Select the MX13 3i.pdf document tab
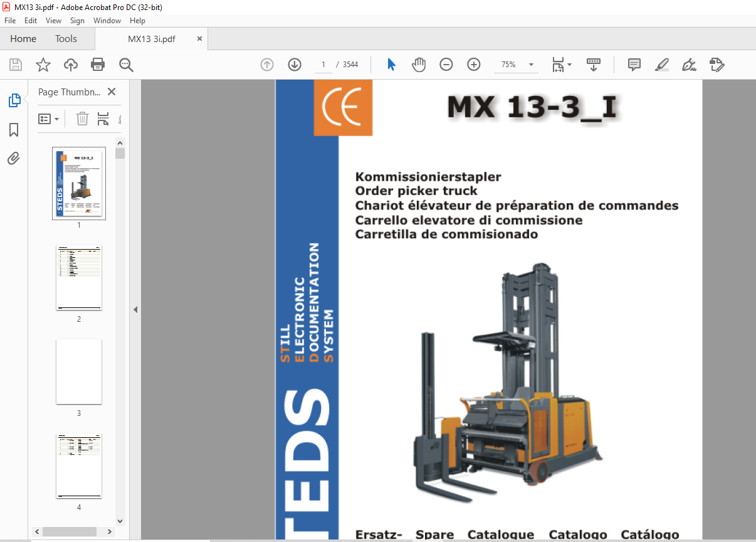This screenshot has width=756, height=542. click(x=152, y=39)
